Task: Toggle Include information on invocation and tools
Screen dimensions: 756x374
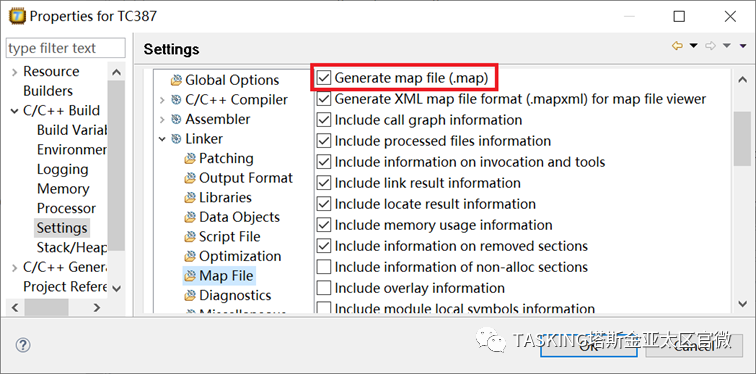Action: (x=324, y=161)
